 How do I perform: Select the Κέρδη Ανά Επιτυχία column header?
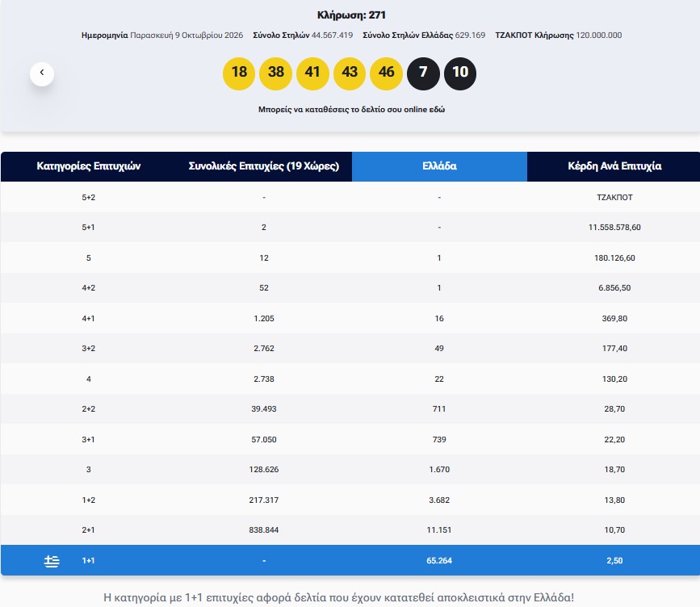(614, 166)
